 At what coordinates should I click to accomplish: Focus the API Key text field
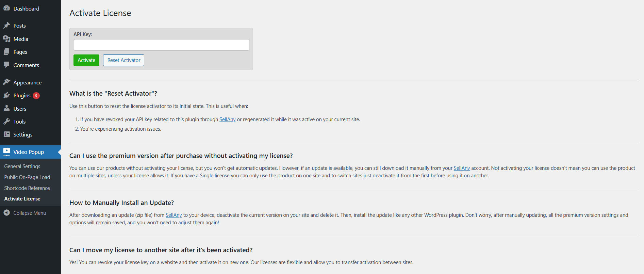pyautogui.click(x=161, y=45)
